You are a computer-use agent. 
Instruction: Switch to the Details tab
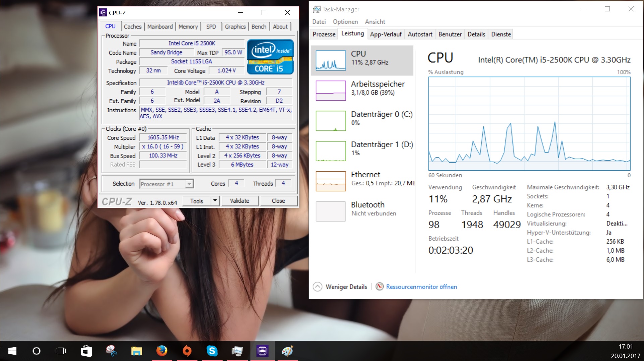pos(476,34)
